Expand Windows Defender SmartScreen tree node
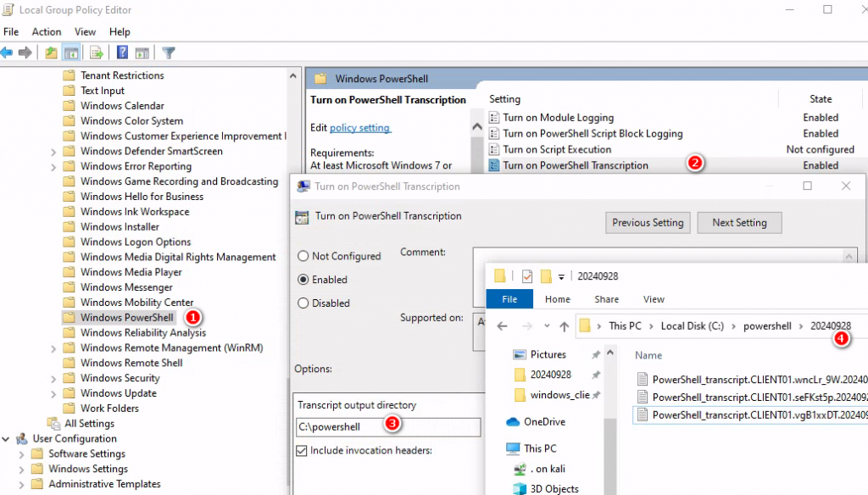This screenshot has width=868, height=495. (x=53, y=152)
